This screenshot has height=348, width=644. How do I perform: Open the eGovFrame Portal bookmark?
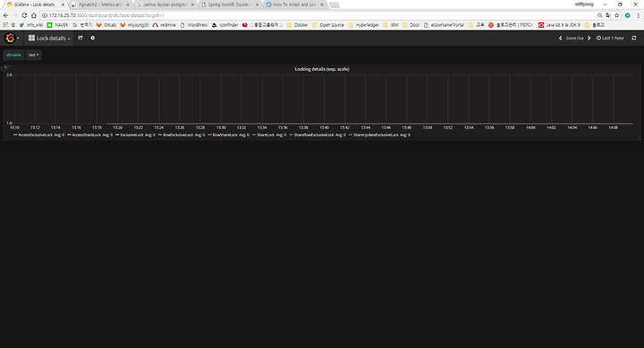point(444,25)
